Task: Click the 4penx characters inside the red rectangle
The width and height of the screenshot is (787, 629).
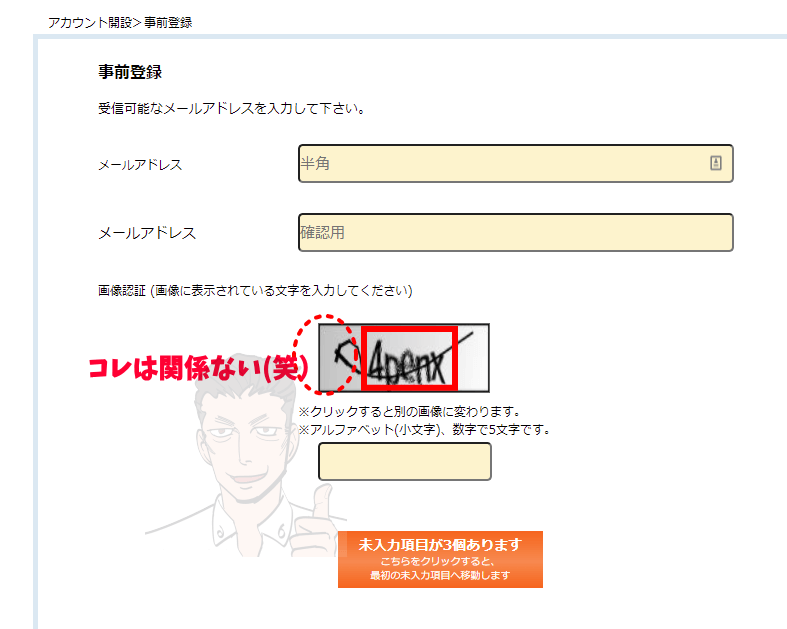Action: 409,358
